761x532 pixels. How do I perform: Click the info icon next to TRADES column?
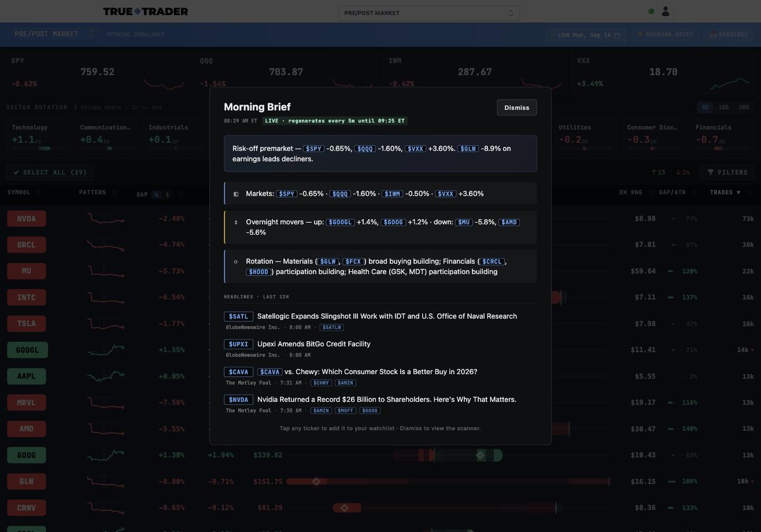tap(749, 193)
